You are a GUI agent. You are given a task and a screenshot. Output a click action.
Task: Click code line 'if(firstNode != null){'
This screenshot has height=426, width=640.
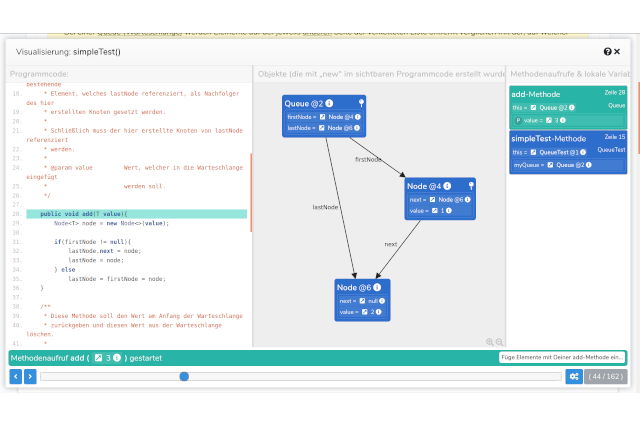point(92,242)
